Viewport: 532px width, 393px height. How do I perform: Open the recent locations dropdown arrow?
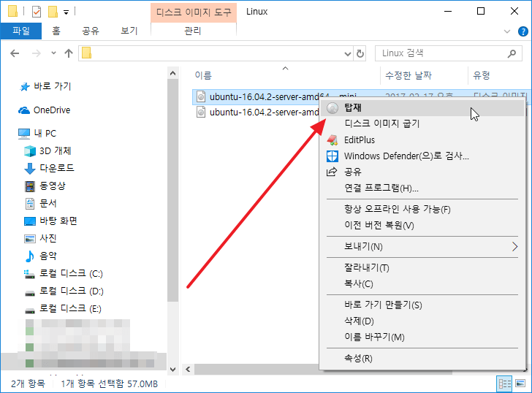point(53,53)
